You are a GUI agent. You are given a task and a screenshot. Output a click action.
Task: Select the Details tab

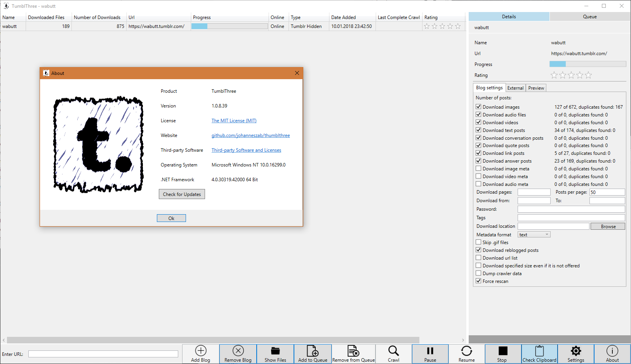pos(509,17)
